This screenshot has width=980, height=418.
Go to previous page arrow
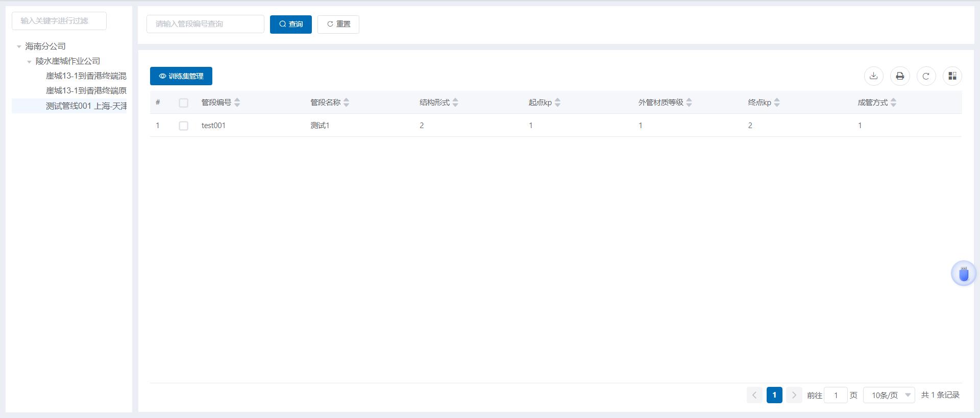point(754,395)
